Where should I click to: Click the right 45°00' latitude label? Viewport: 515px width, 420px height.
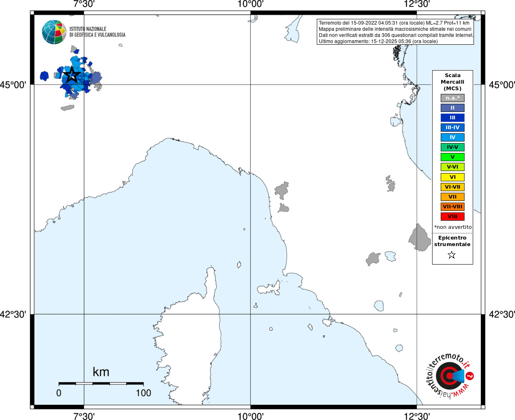tap(502, 85)
